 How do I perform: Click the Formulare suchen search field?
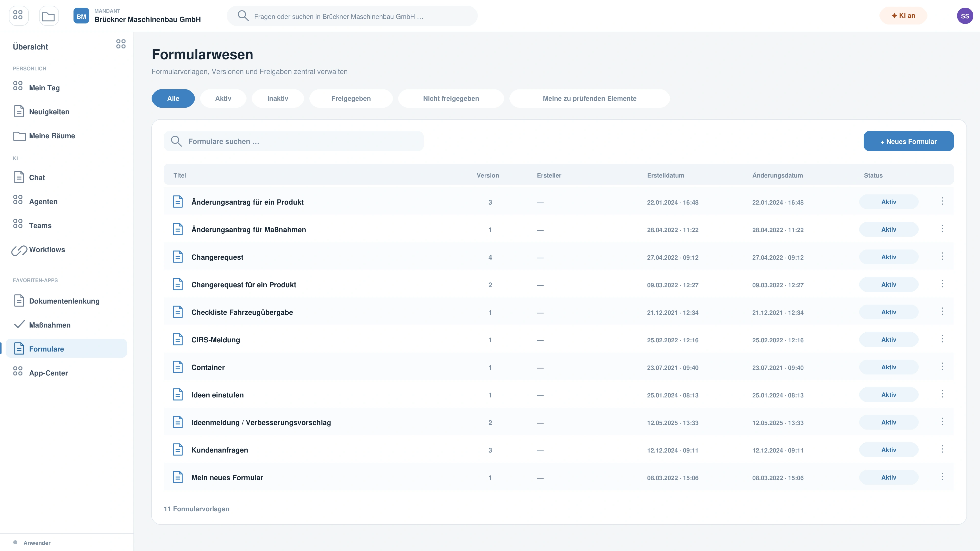click(293, 141)
